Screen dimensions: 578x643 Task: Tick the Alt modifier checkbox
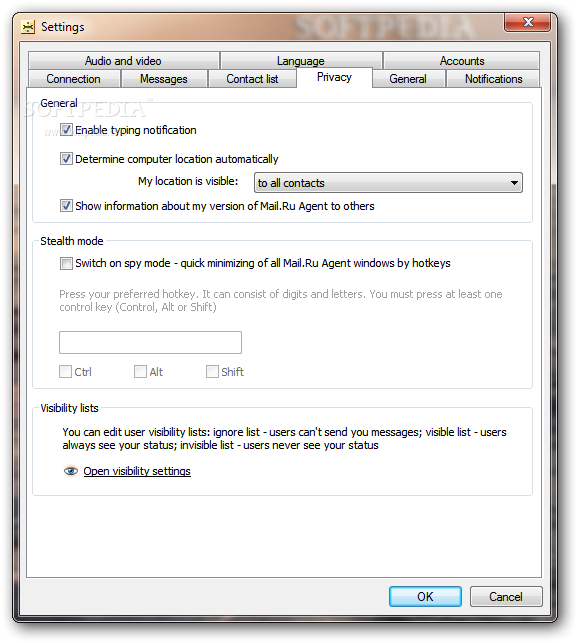click(x=140, y=372)
